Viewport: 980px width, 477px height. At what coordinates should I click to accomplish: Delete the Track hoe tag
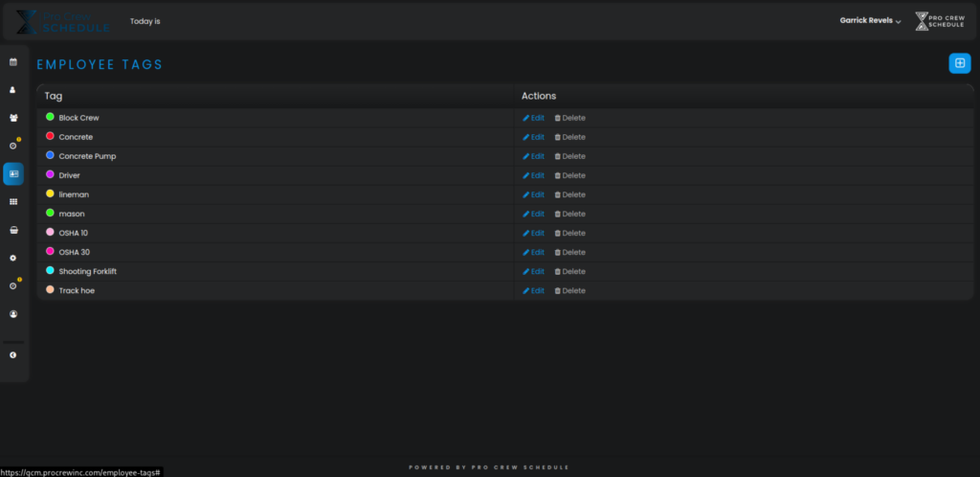(570, 290)
